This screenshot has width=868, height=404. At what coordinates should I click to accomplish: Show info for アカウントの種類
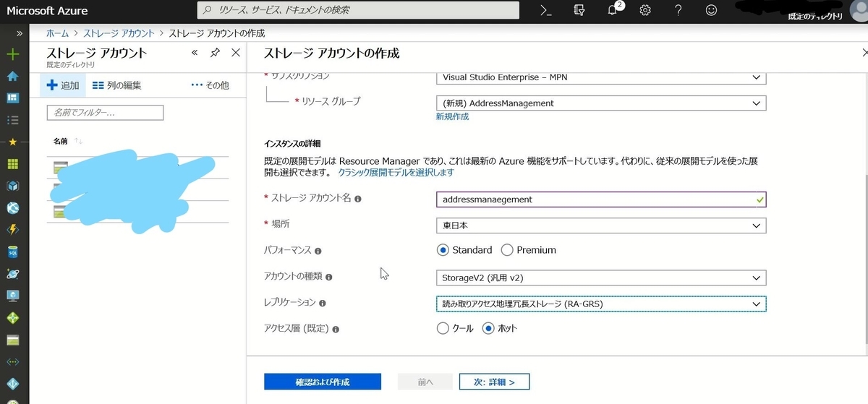tap(329, 277)
